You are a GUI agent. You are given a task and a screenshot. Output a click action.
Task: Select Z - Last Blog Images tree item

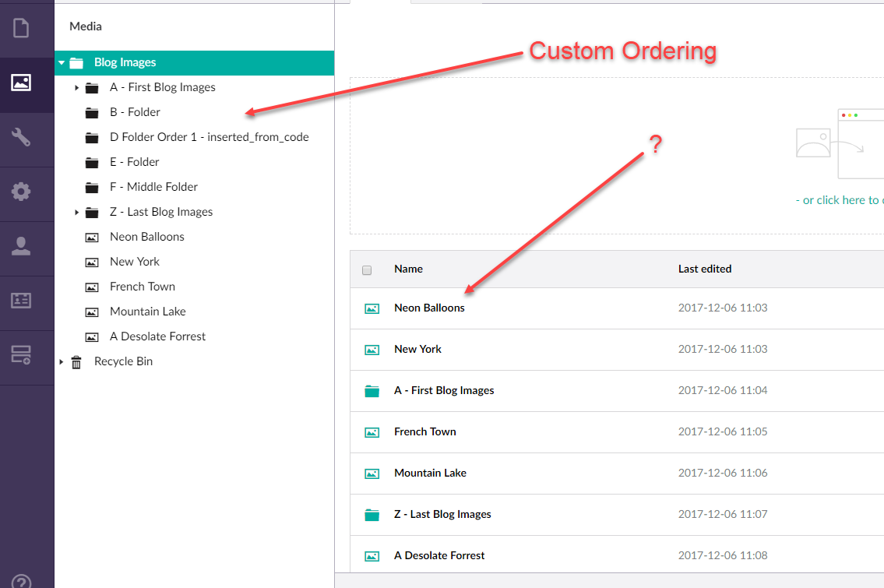[161, 211]
